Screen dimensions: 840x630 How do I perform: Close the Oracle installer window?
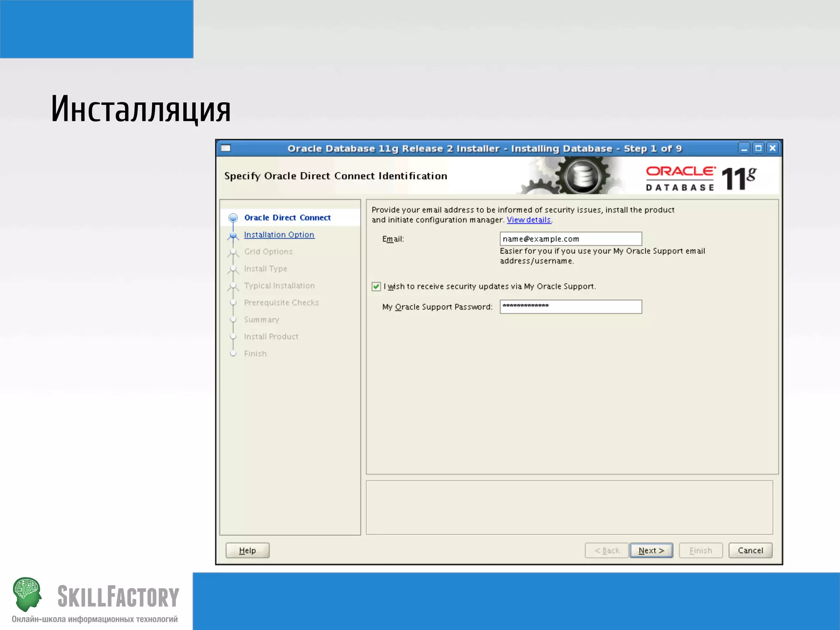point(773,148)
